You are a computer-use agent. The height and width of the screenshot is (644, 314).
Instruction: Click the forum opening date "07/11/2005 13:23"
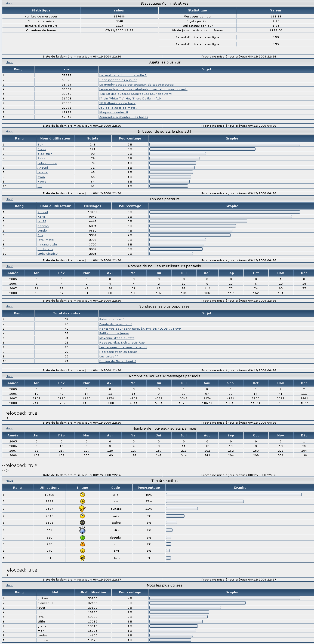tap(119, 31)
